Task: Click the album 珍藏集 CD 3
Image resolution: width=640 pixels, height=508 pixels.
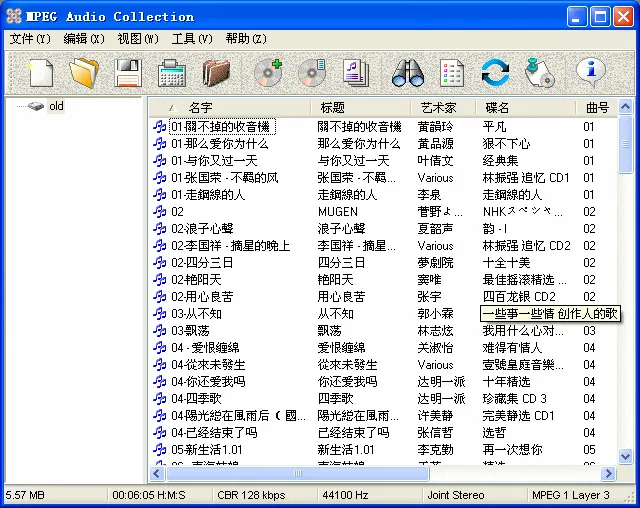Action: (x=514, y=398)
